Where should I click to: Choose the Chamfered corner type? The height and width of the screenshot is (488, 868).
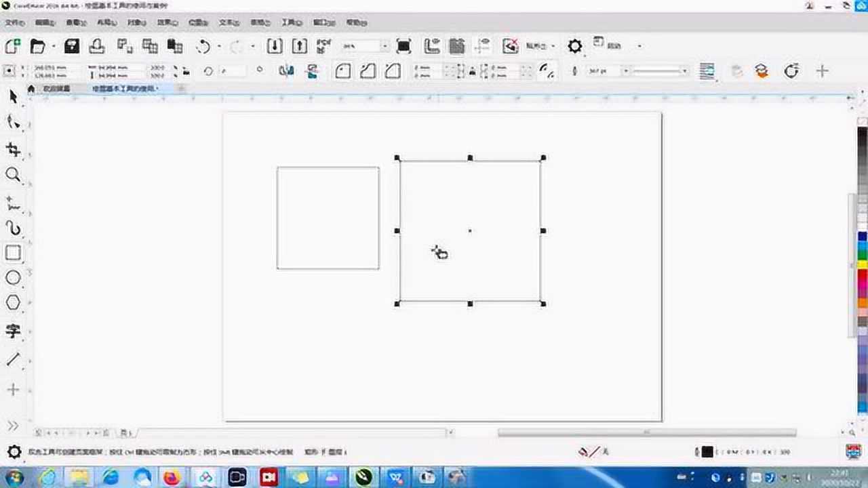click(393, 70)
